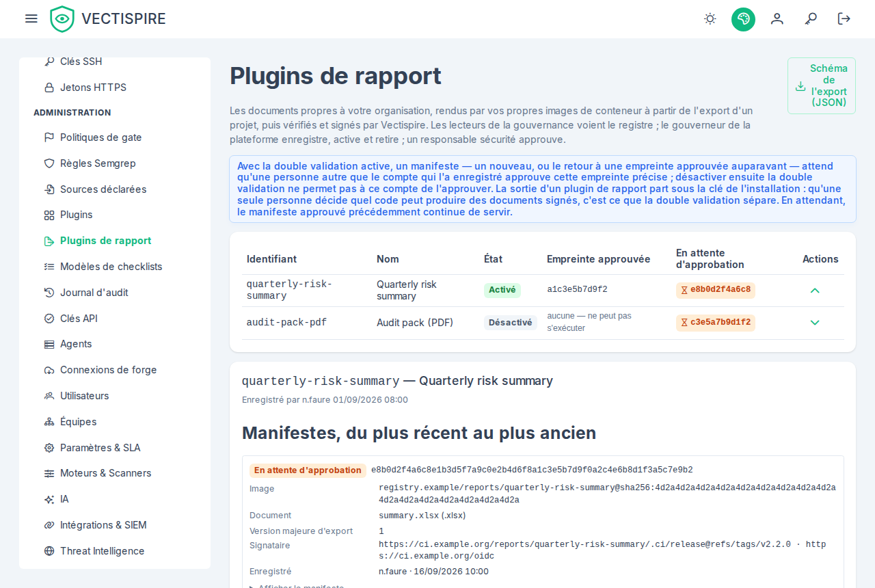This screenshot has height=588, width=875.
Task: Select Plugins de rapport in the sidebar
Action: [105, 241]
